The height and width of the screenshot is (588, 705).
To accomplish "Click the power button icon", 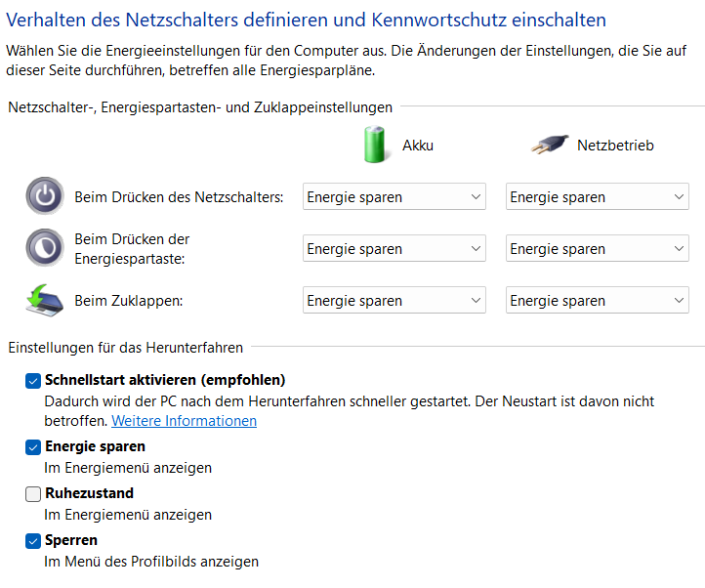I will (43, 196).
